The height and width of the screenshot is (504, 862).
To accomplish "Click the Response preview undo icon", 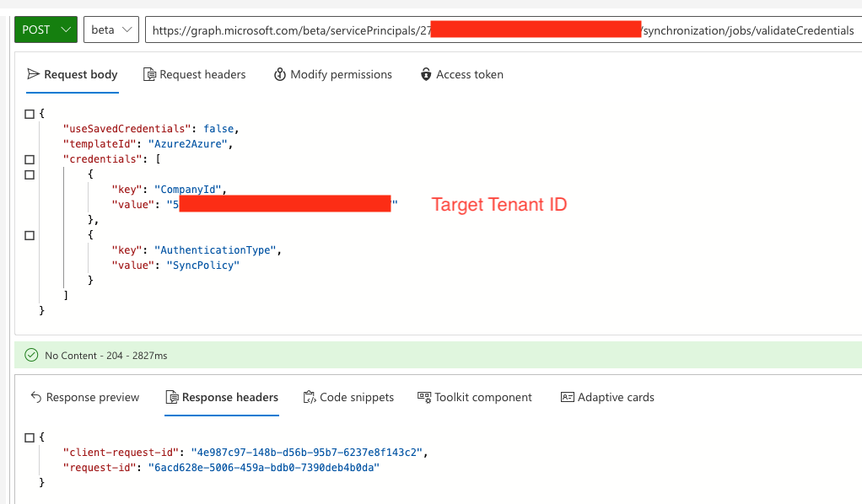I will (x=35, y=397).
